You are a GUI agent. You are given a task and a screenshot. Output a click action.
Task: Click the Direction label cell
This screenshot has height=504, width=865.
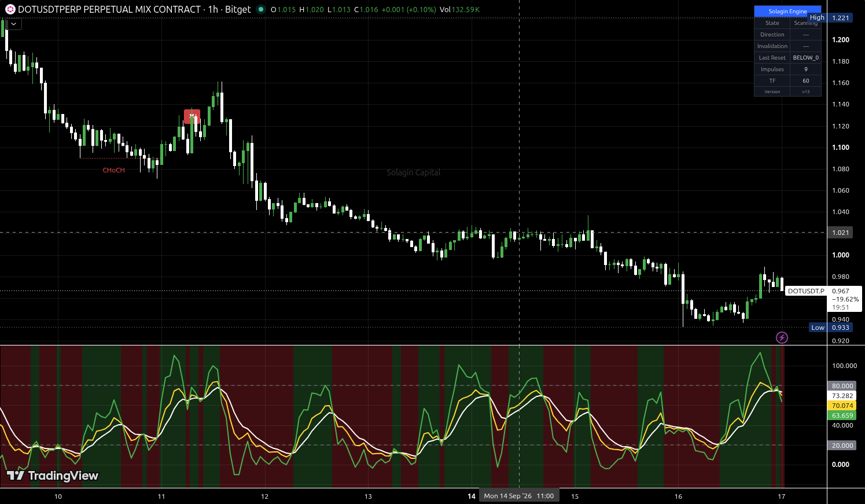[772, 35]
